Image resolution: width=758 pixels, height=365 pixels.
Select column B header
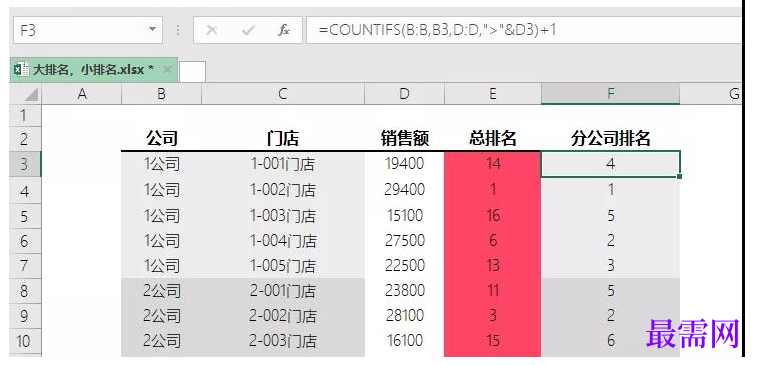[161, 94]
